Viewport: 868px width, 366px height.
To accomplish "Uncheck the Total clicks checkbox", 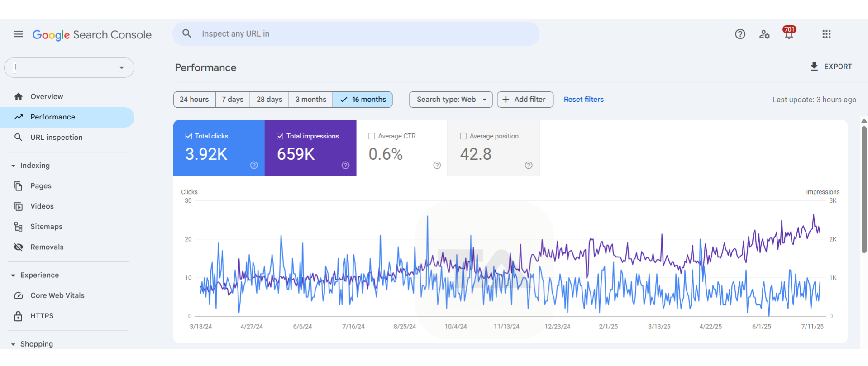I will [x=189, y=136].
